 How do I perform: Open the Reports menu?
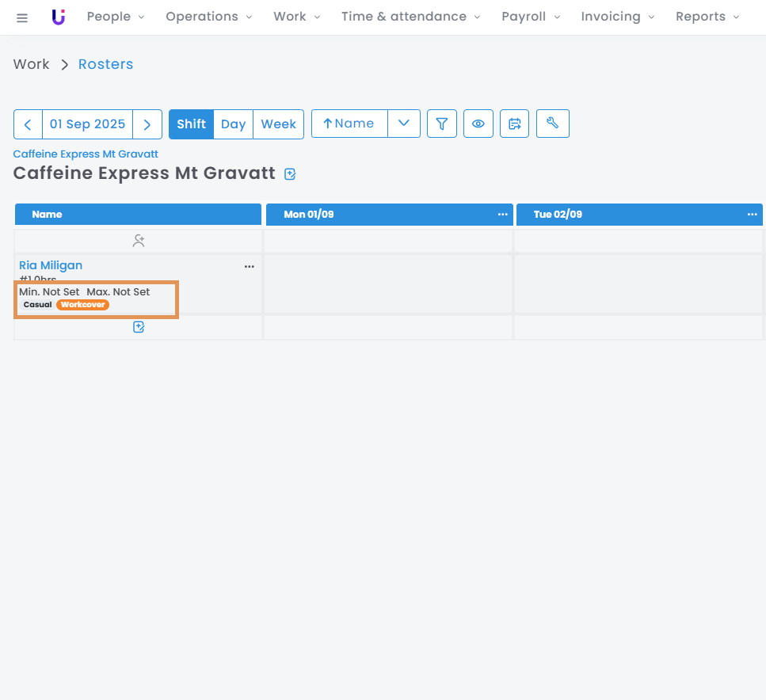click(x=707, y=17)
